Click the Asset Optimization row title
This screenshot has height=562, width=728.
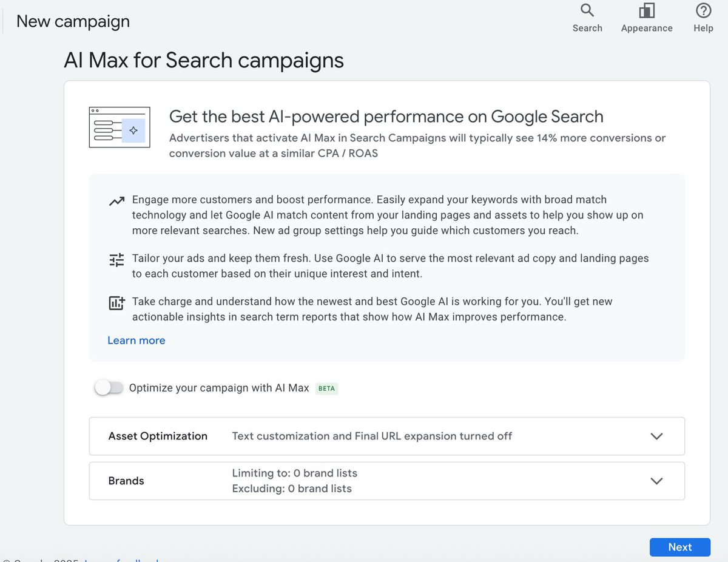click(x=158, y=436)
